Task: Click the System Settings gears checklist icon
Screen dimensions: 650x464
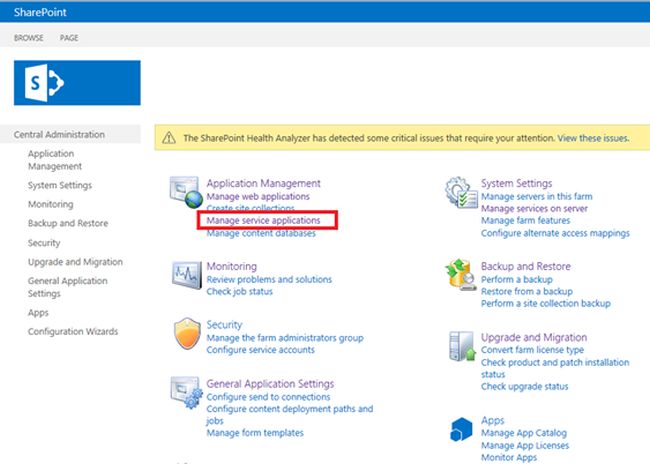Action: tap(461, 192)
